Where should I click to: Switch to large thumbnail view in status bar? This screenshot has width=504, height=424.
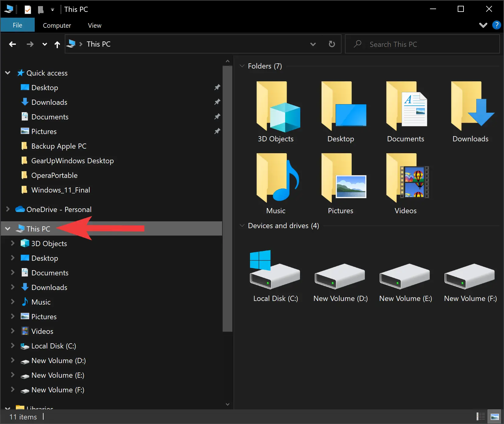(x=494, y=416)
